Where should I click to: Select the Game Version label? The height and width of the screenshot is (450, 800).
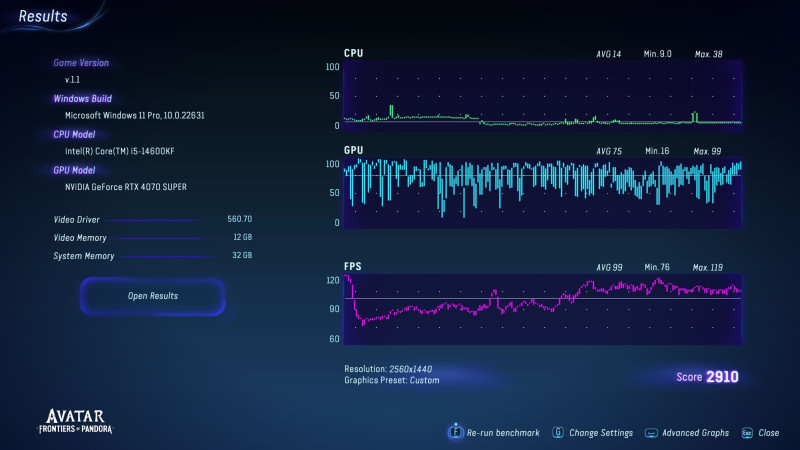[81, 63]
